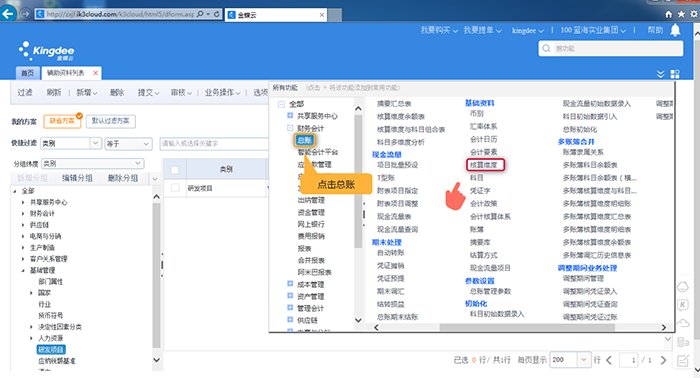700x378 pixels.
Task: Click the magnifier in the function search box
Action: pyautogui.click(x=546, y=48)
